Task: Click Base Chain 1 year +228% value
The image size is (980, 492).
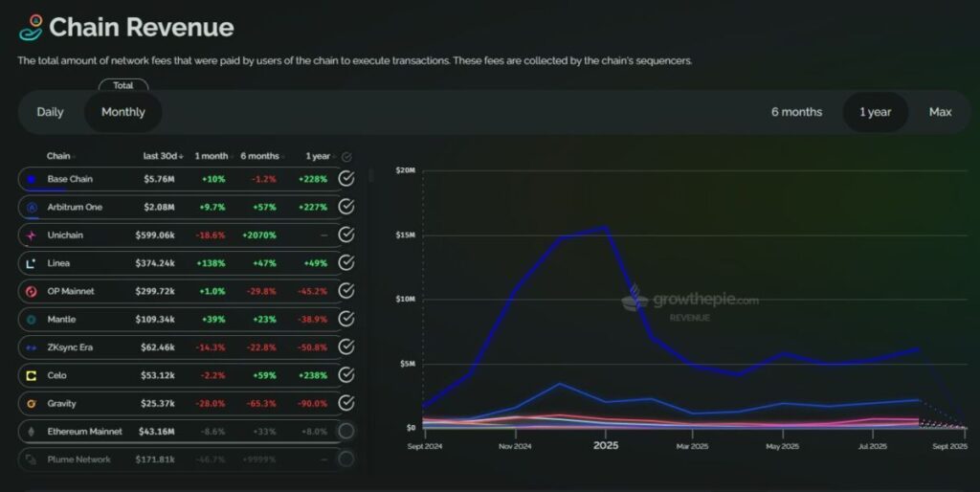Action: [x=313, y=179]
